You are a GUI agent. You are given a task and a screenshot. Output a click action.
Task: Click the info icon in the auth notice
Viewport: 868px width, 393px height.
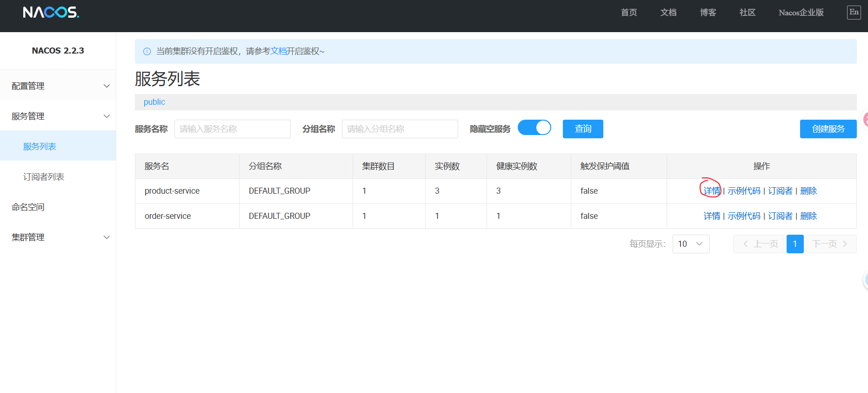pyautogui.click(x=147, y=51)
